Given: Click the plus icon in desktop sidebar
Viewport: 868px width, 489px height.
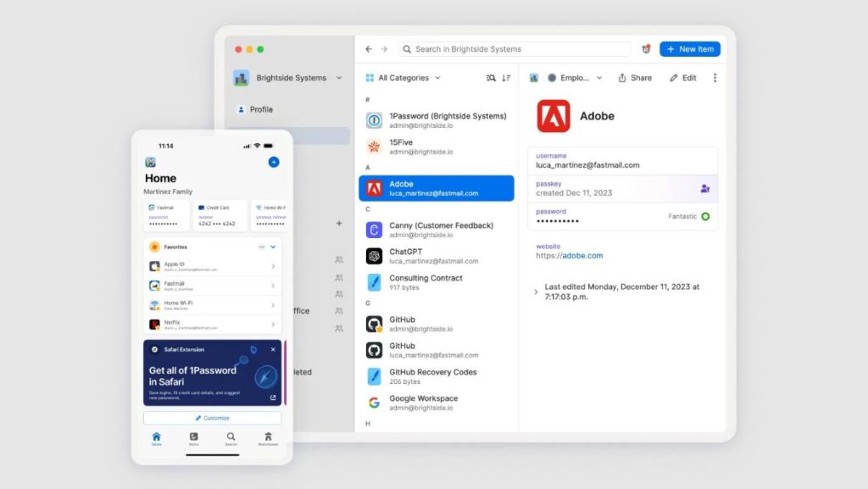Looking at the screenshot, I should [339, 224].
